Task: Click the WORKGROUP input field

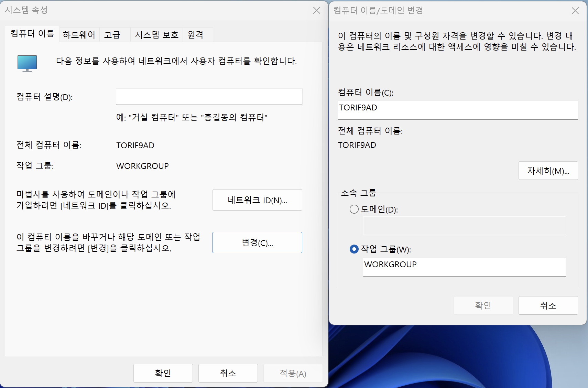Action: [x=465, y=267]
